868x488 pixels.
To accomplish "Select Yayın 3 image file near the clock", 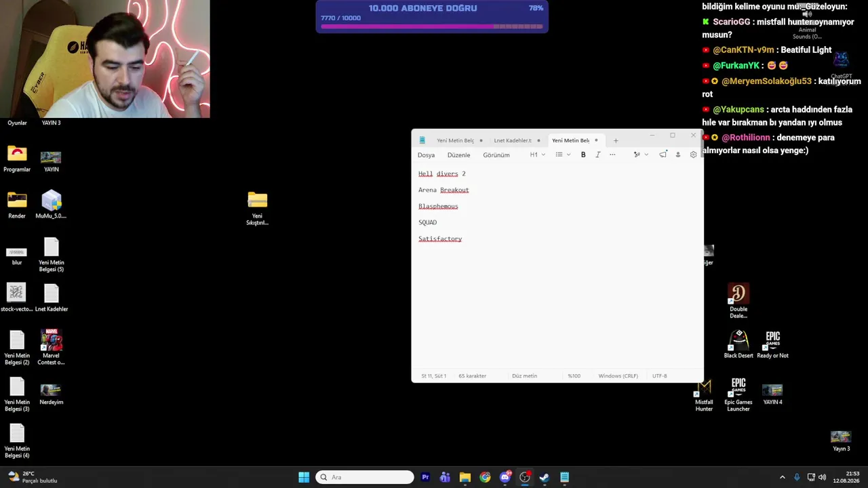I will click(x=841, y=441).
